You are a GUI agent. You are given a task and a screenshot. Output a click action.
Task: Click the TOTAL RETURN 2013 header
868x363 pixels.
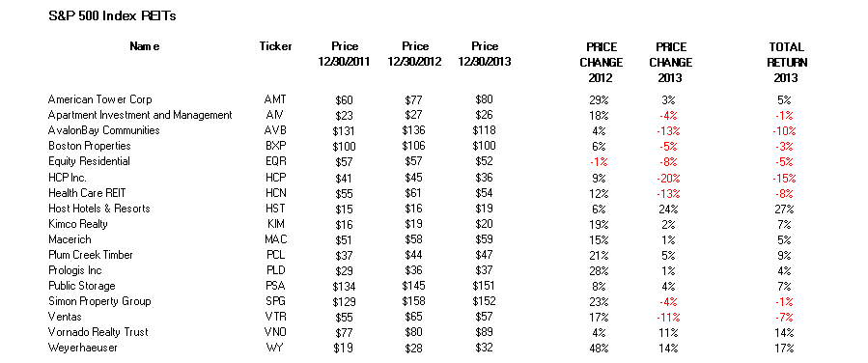[787, 63]
